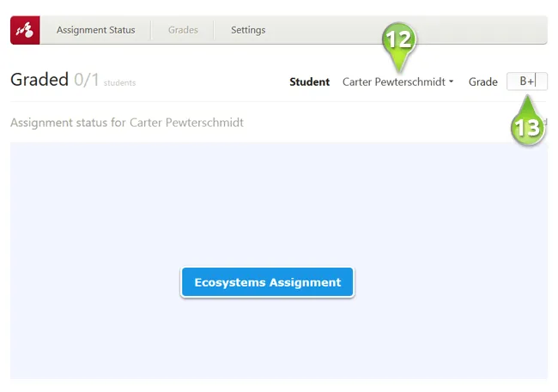
Task: Click empty navigation bar space right of Settings
Action: coord(403,30)
